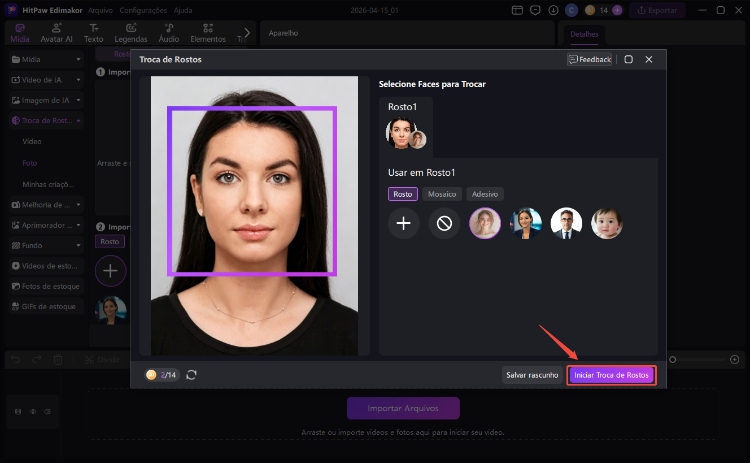Click the Salvar rascunho button
The image size is (750, 463).
click(532, 375)
